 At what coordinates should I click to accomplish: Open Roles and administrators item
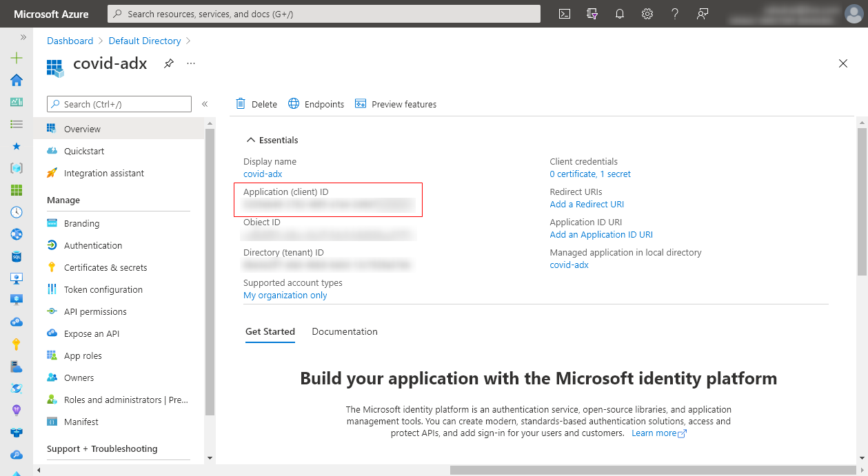(119, 400)
